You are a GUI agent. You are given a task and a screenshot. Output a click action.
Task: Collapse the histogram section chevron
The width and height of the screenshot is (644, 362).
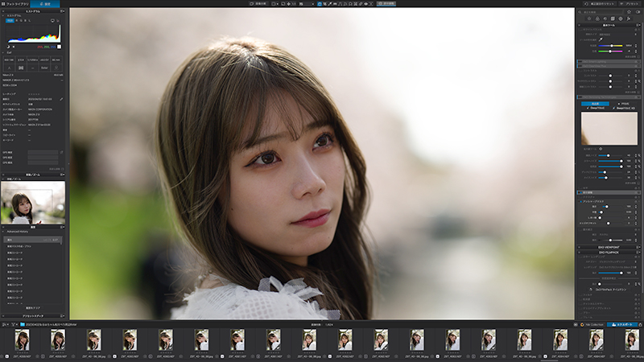[x=3, y=15]
